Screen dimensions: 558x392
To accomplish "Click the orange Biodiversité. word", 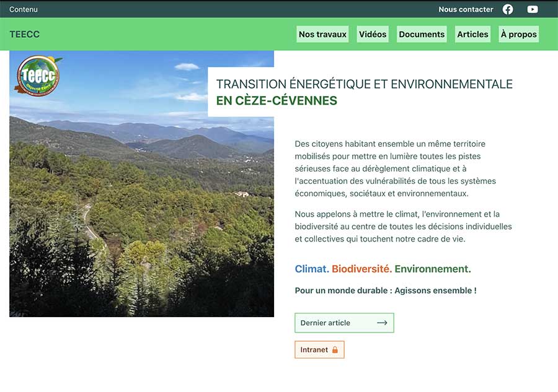I will [x=361, y=269].
